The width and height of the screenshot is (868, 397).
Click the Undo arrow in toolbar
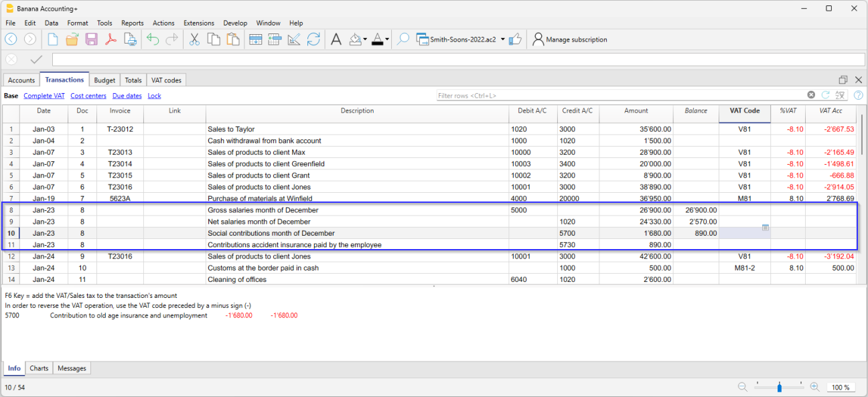153,39
